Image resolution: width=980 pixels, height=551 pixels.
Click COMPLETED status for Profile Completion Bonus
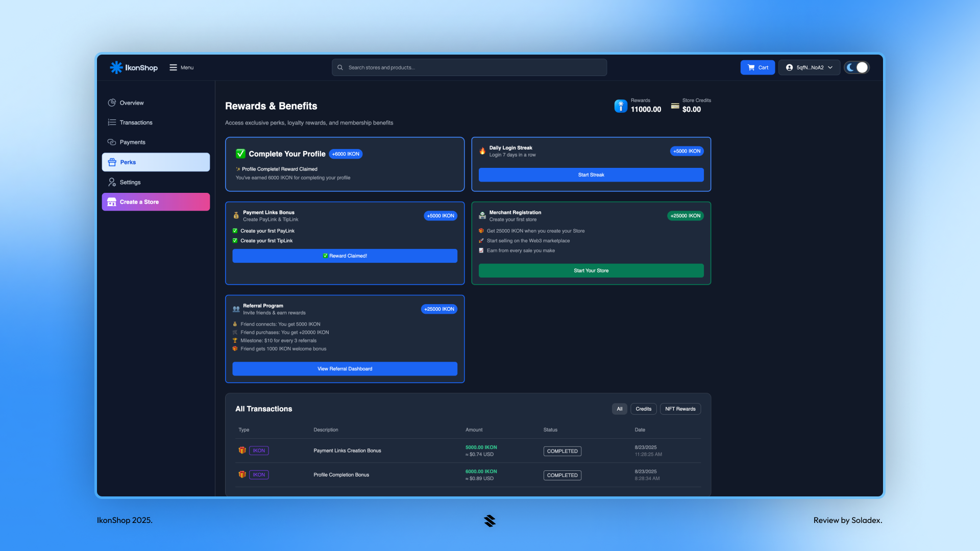click(x=562, y=475)
